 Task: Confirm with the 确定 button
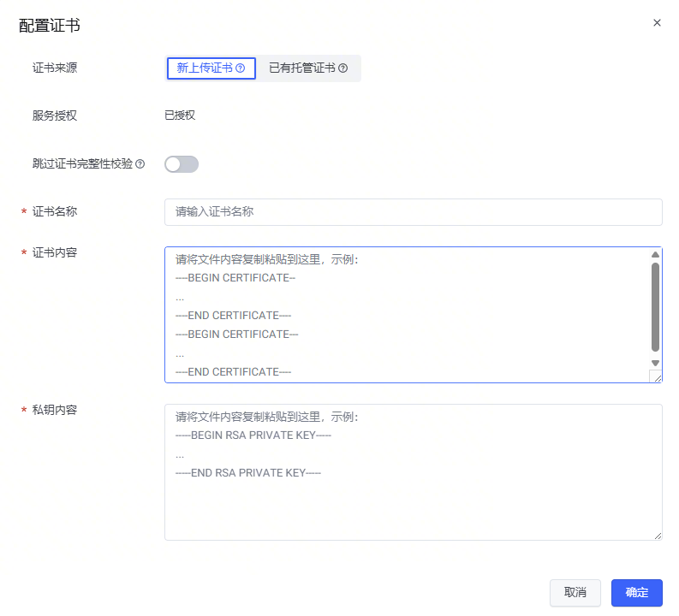click(x=636, y=593)
